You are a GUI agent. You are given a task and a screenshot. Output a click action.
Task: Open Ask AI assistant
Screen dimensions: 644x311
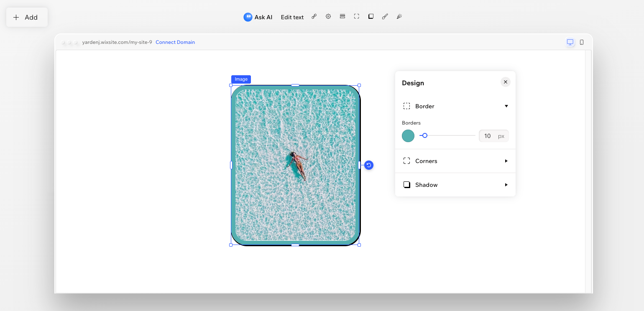(258, 17)
